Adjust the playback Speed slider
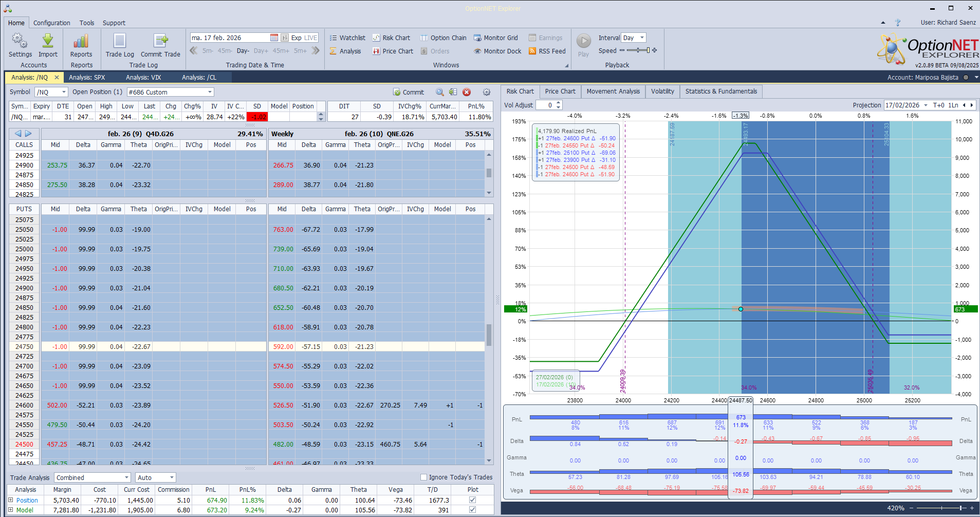Image resolution: width=980 pixels, height=517 pixels. [x=638, y=50]
